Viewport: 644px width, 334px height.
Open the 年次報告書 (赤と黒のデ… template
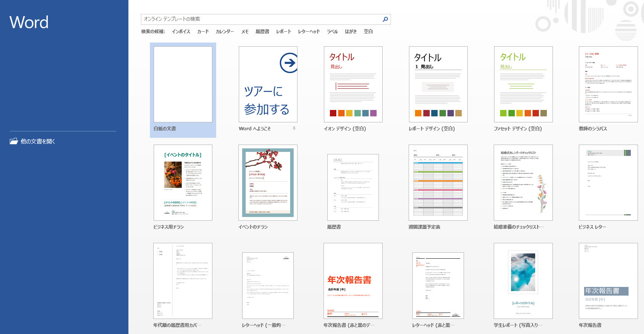click(x=353, y=281)
